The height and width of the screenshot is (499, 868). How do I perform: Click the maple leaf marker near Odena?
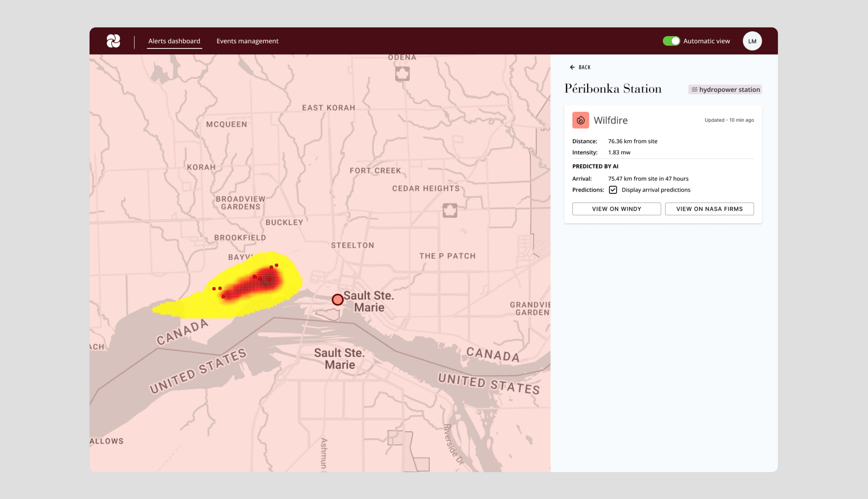(x=402, y=74)
